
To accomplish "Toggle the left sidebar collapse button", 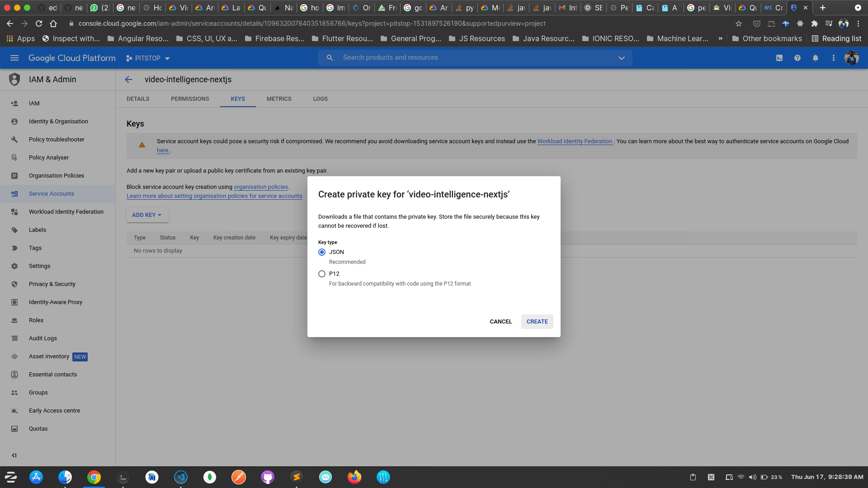I will [x=14, y=455].
